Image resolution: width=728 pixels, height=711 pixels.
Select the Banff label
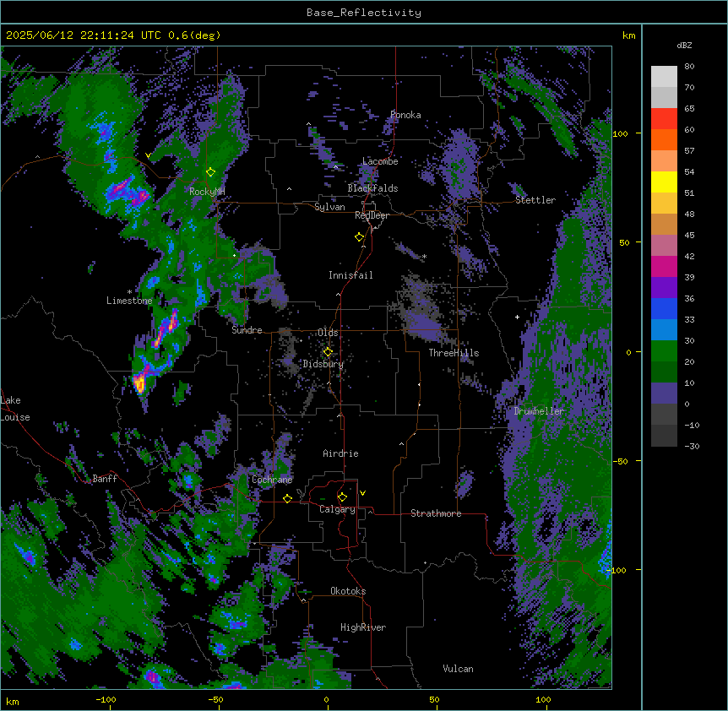105,479
